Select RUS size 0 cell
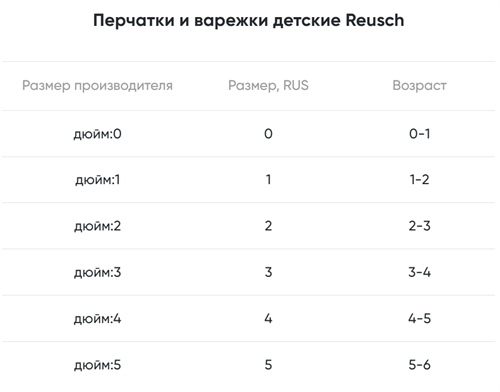Image resolution: width=500 pixels, height=392 pixels. pos(268,134)
